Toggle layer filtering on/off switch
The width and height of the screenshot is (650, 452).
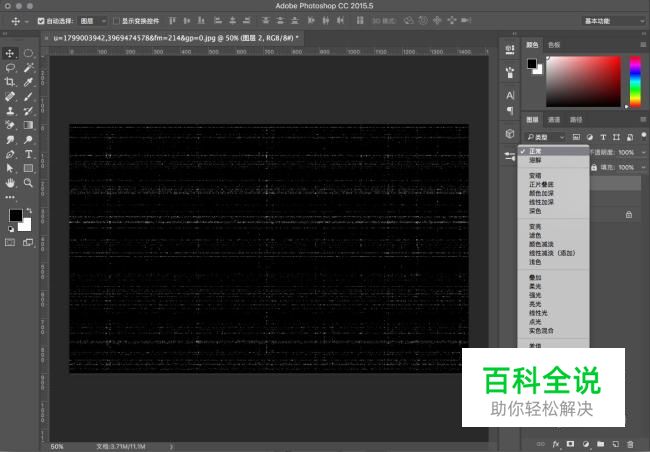[643, 136]
